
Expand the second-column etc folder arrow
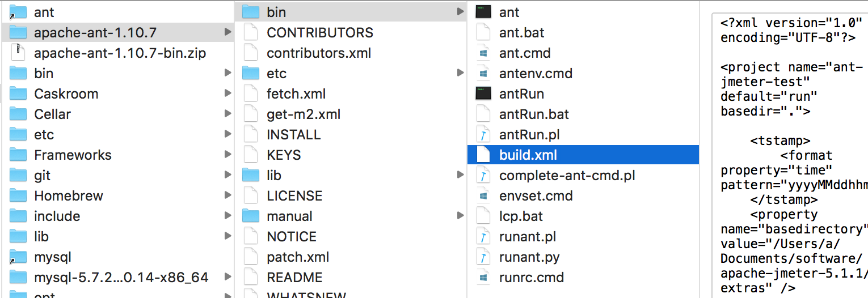pyautogui.click(x=460, y=73)
